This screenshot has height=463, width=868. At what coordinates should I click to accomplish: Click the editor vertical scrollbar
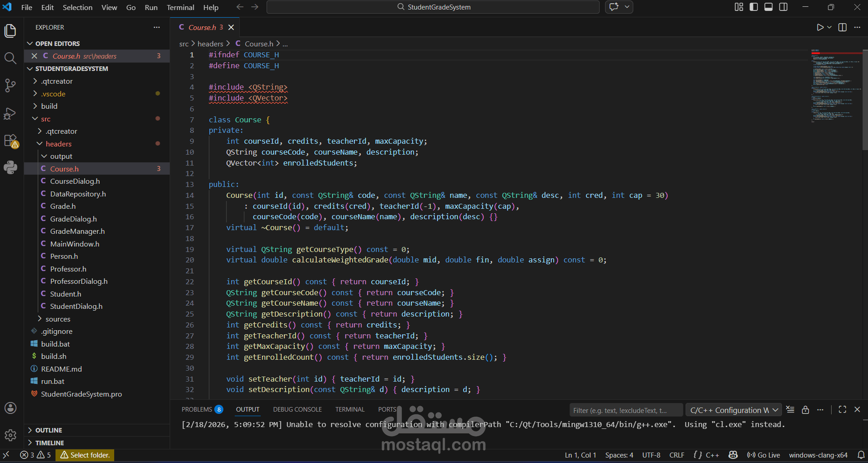point(865,100)
